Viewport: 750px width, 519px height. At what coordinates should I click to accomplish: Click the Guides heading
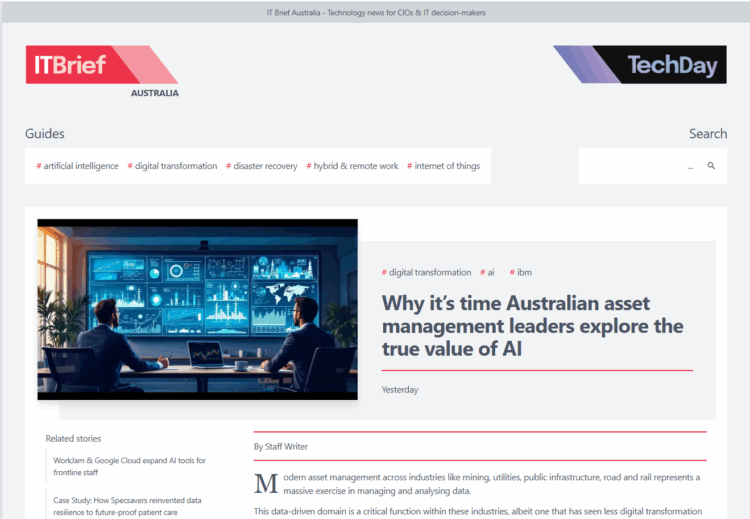(45, 133)
